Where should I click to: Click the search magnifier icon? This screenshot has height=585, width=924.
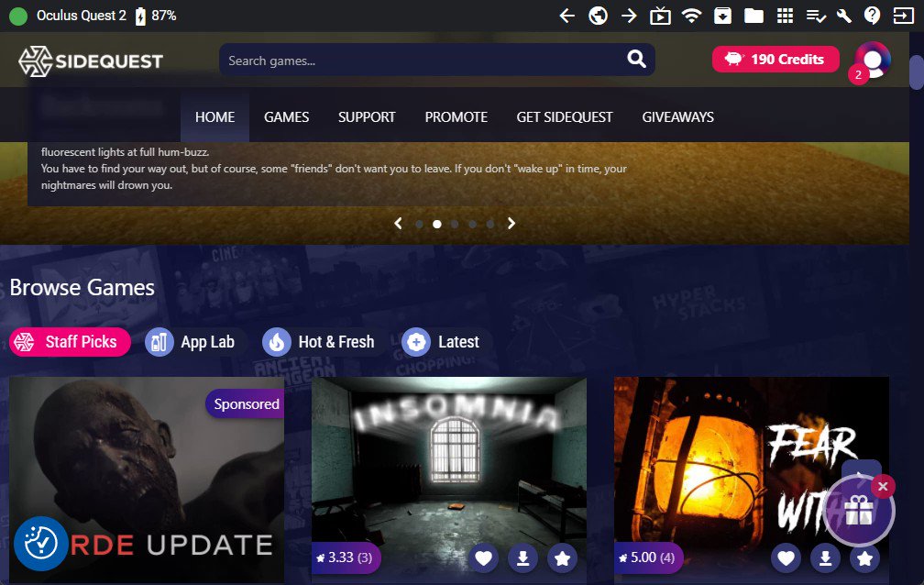636,59
